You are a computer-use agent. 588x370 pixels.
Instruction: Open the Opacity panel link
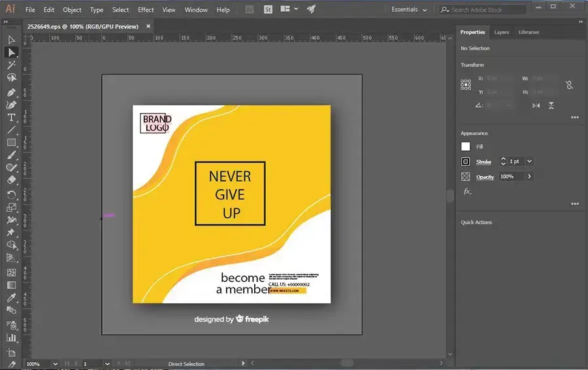485,177
